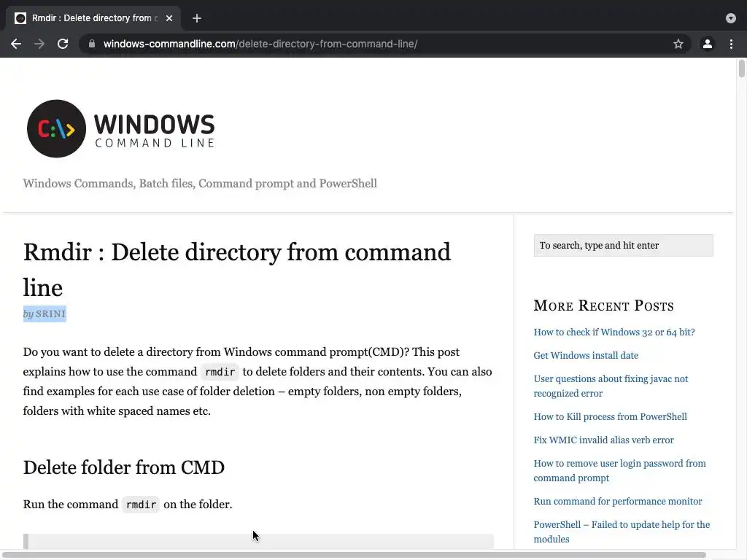Viewport: 747px width, 560px height.
Task: Close the Rmdir tab with the X
Action: [x=169, y=18]
